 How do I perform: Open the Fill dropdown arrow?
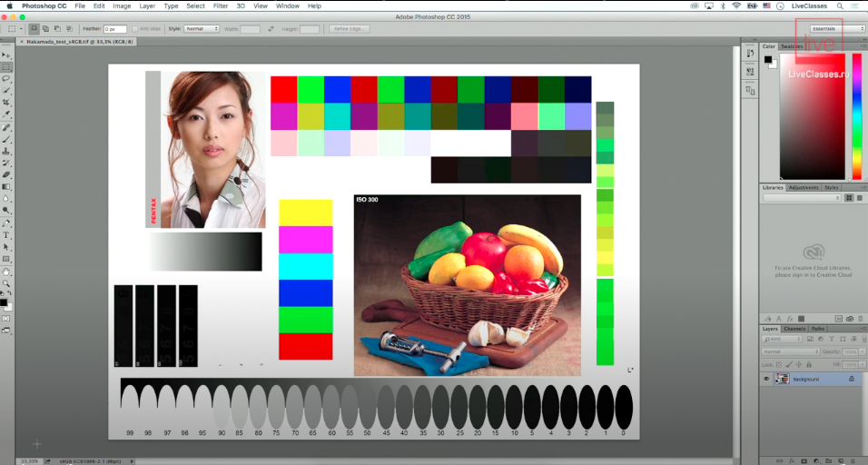[x=862, y=365]
